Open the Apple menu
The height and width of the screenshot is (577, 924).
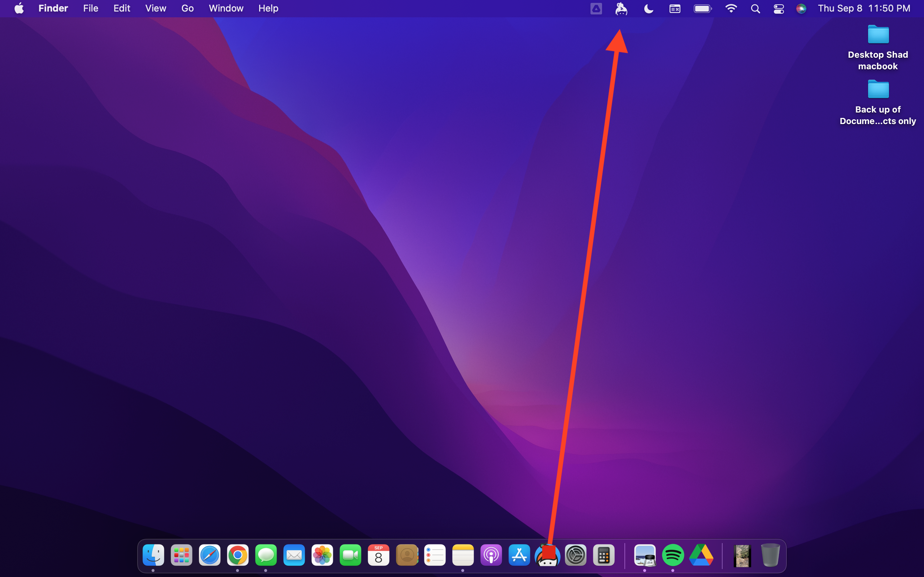tap(19, 8)
